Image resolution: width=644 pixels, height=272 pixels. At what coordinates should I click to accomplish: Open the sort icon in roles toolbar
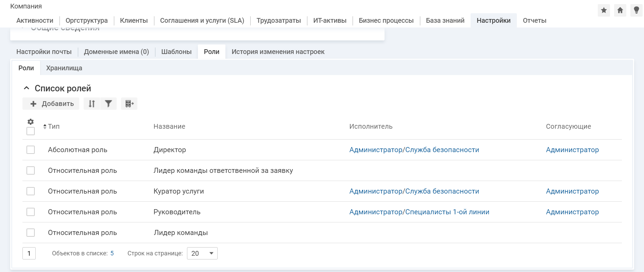[92, 104]
